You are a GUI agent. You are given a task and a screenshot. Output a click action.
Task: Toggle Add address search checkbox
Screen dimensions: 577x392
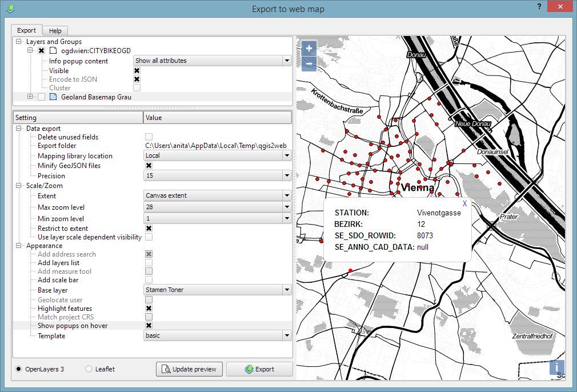click(x=149, y=254)
